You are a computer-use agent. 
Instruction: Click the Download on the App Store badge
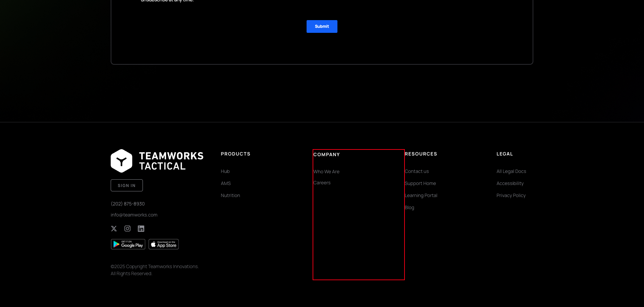tap(163, 244)
